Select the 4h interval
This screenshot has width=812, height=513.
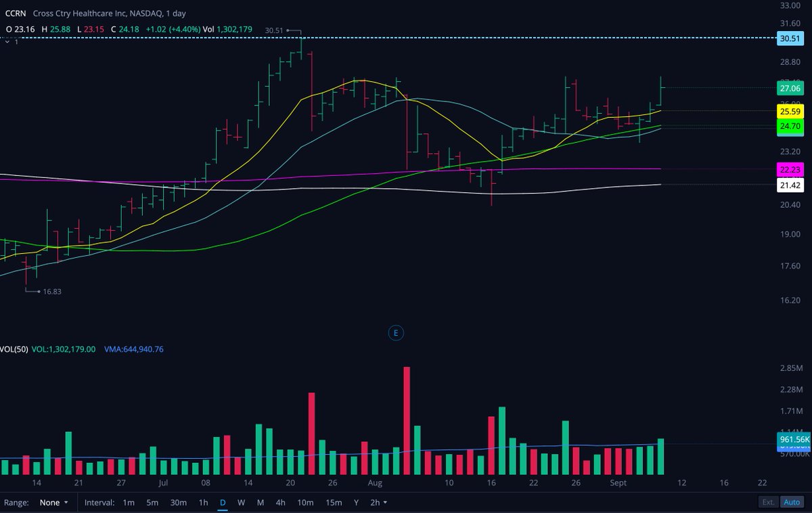click(280, 503)
